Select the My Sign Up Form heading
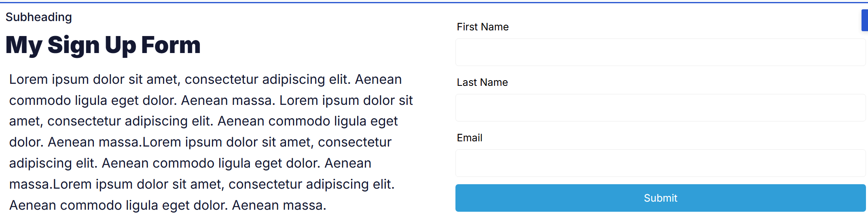 click(103, 45)
